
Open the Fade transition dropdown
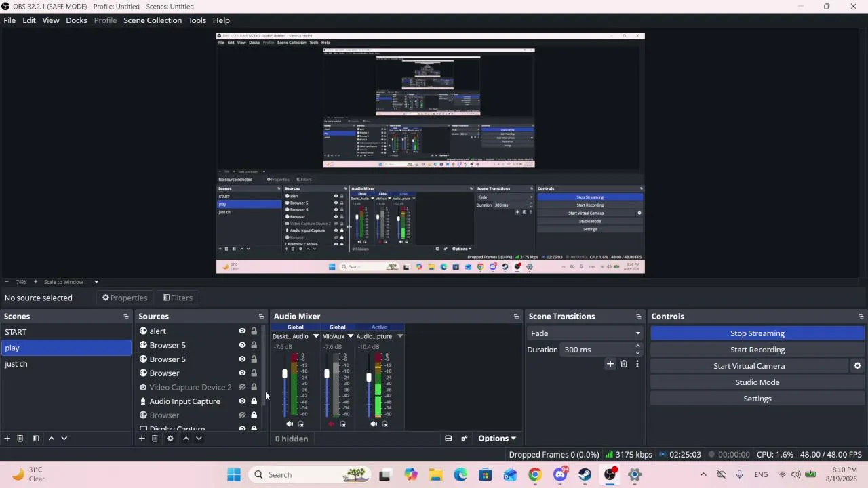(585, 333)
